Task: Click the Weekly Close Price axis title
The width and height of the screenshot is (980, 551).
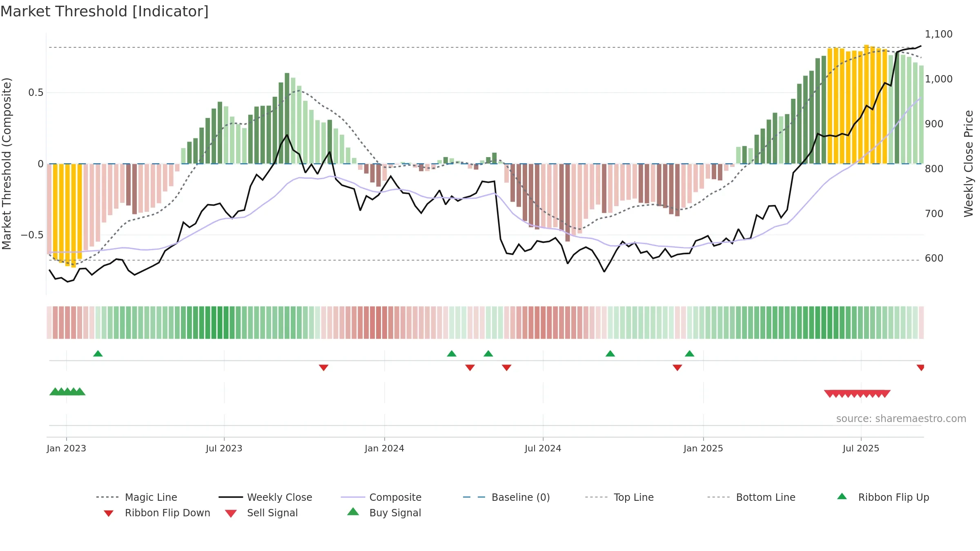Action: [969, 164]
